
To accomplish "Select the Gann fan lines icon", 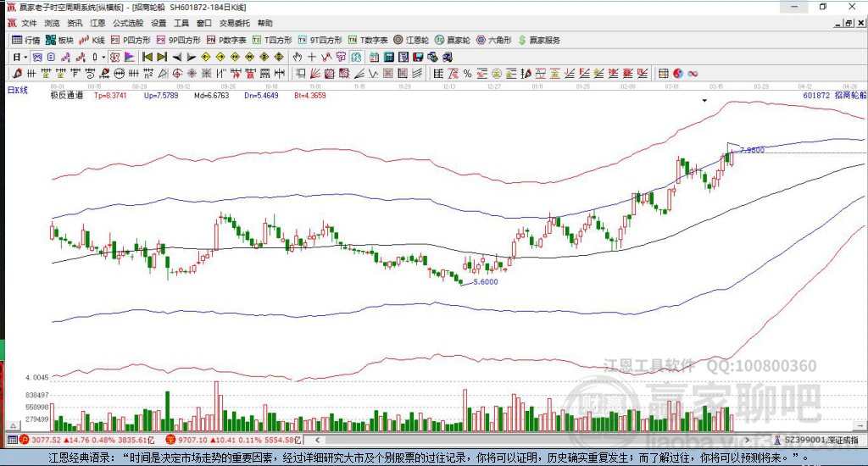I will tap(315, 74).
